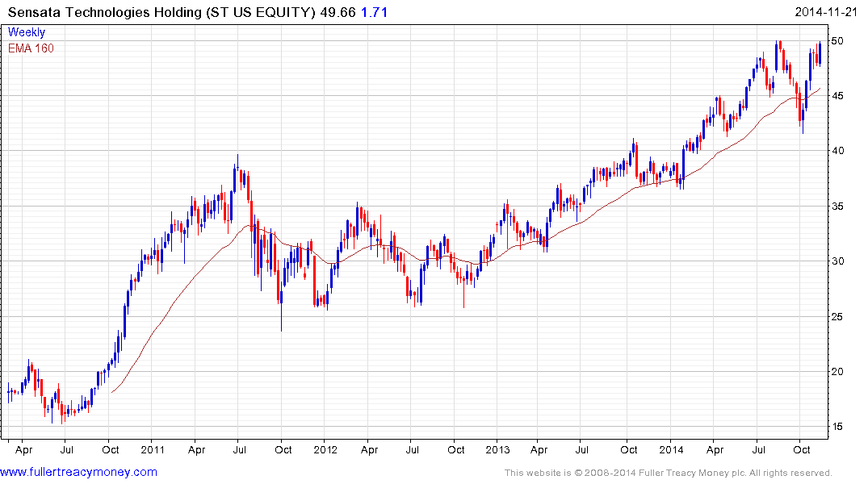Click the Weekly timeframe label
This screenshot has height=484, width=868.
coord(27,32)
